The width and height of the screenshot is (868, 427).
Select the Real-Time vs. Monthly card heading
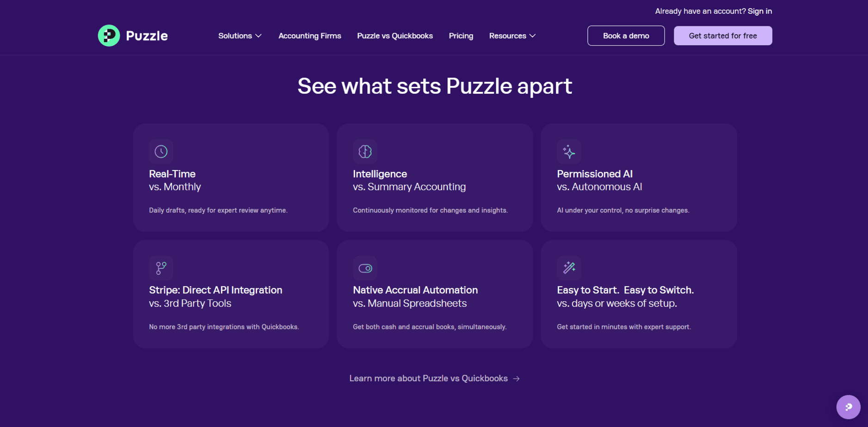pyautogui.click(x=172, y=174)
